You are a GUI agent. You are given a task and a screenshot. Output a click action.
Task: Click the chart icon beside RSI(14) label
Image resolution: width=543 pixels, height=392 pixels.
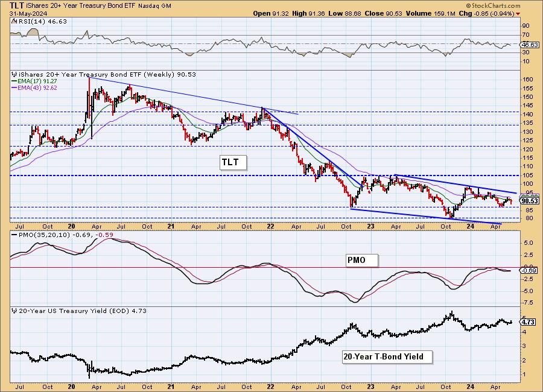click(14, 21)
